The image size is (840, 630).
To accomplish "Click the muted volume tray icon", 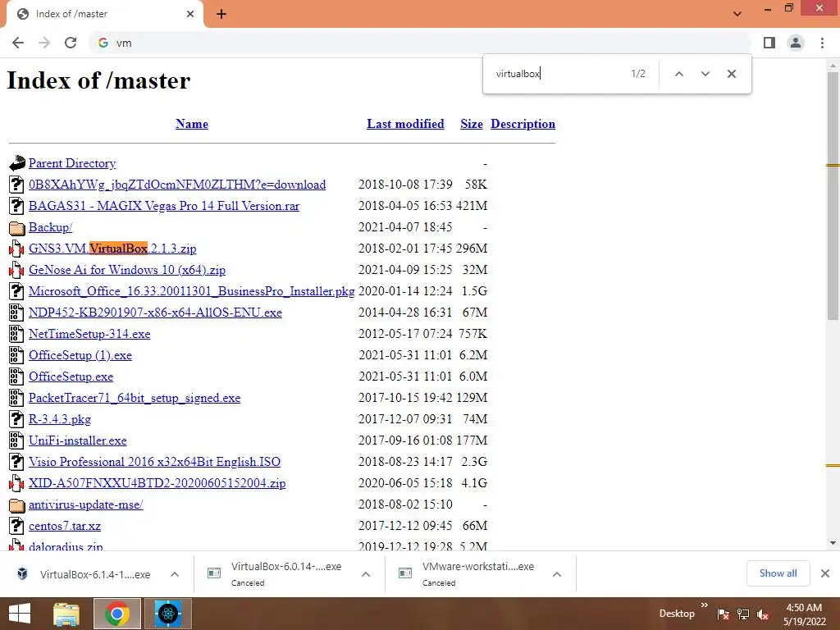I will click(x=763, y=614).
